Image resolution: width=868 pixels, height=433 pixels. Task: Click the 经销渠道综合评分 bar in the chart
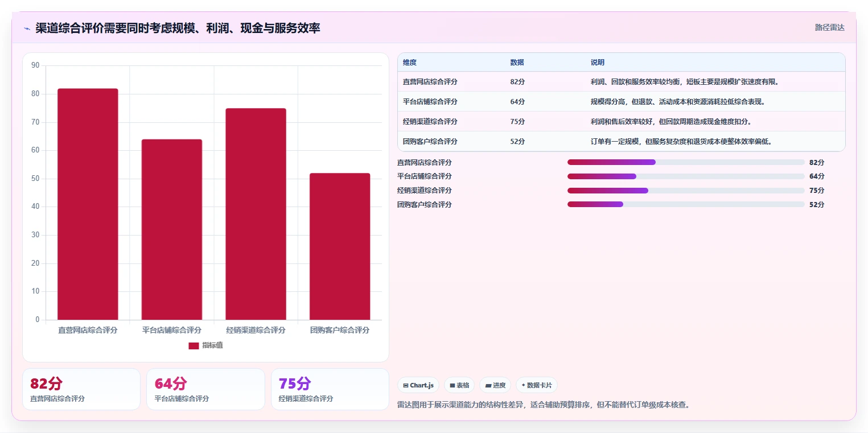[x=256, y=214]
